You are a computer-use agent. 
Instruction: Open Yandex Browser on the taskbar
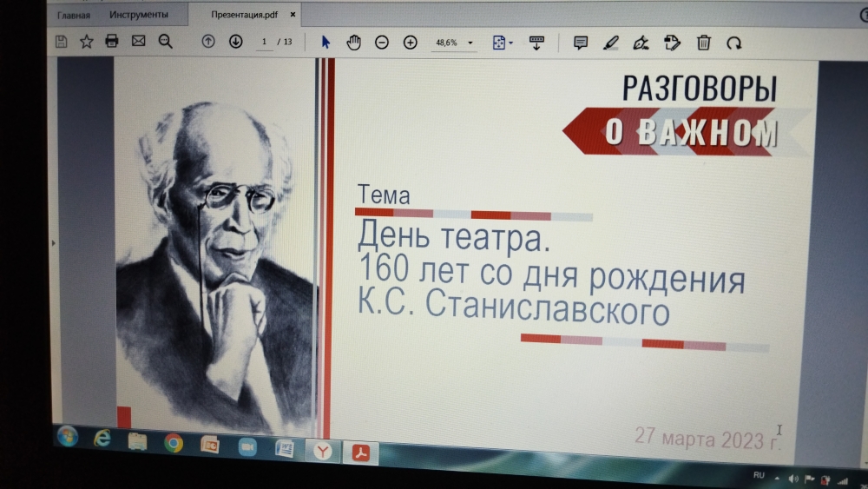323,452
